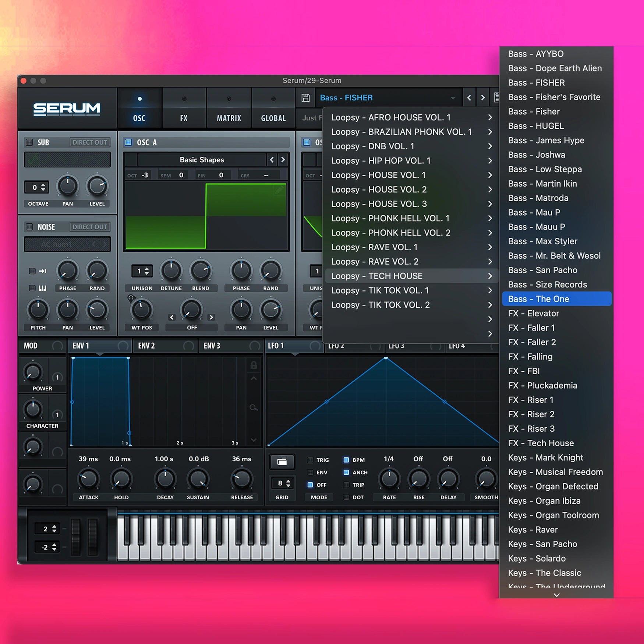Viewport: 644px width, 644px height.
Task: Adjust OSC A unison voices stepper
Action: point(147,271)
